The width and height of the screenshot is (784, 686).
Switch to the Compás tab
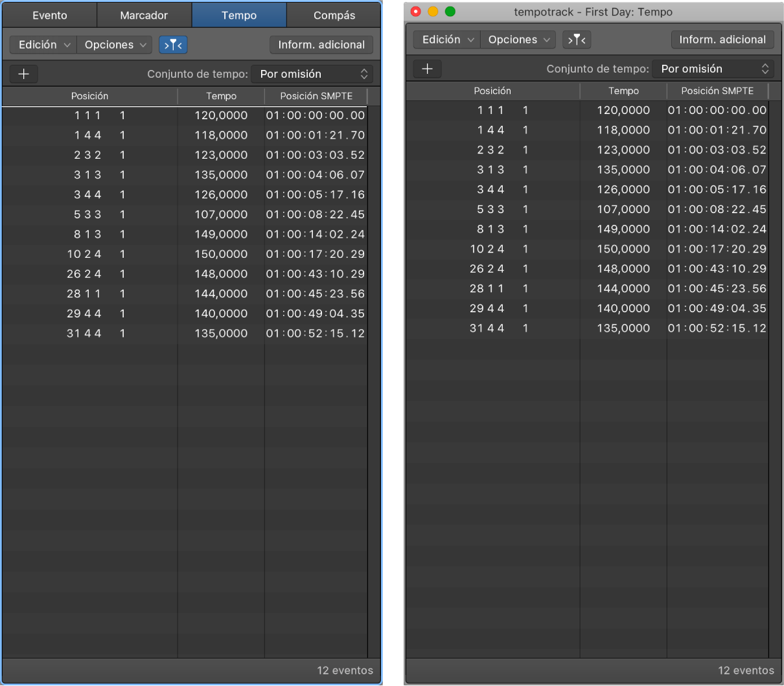coord(334,15)
